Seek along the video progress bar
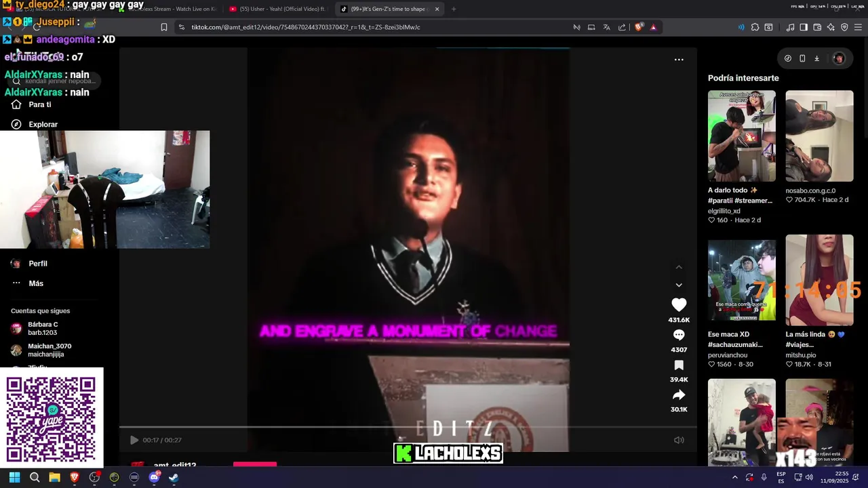The image size is (868, 488). pyautogui.click(x=408, y=427)
